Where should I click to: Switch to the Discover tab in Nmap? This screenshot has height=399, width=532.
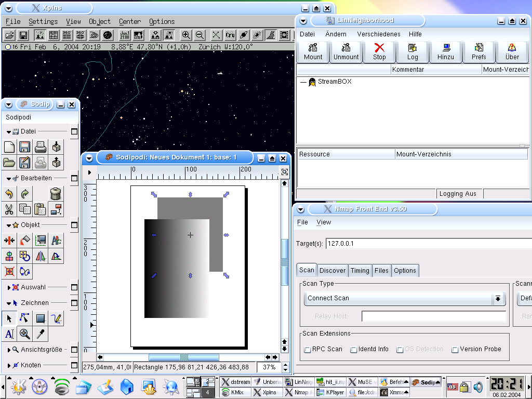(x=332, y=270)
